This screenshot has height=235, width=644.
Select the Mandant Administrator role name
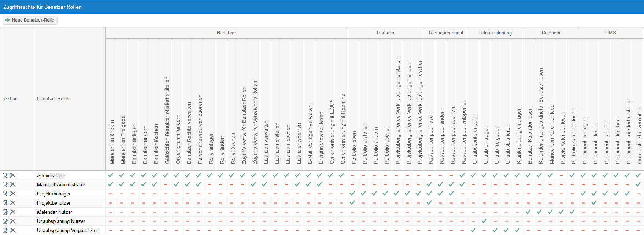coord(61,185)
